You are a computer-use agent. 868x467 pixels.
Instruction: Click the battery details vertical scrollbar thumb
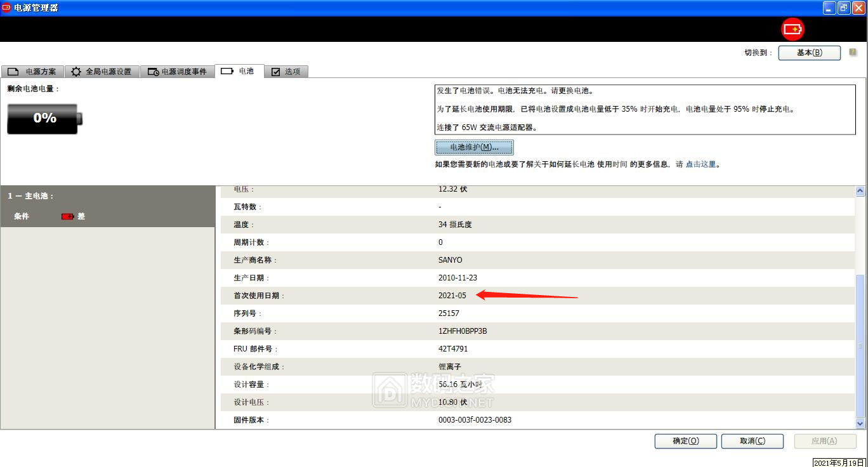tap(860, 346)
